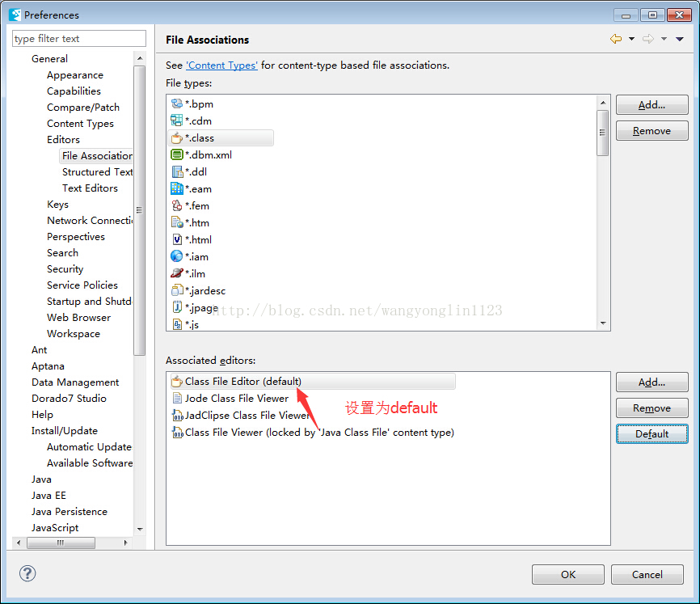700x604 pixels.
Task: Set the selected editor as Default
Action: pyautogui.click(x=652, y=434)
